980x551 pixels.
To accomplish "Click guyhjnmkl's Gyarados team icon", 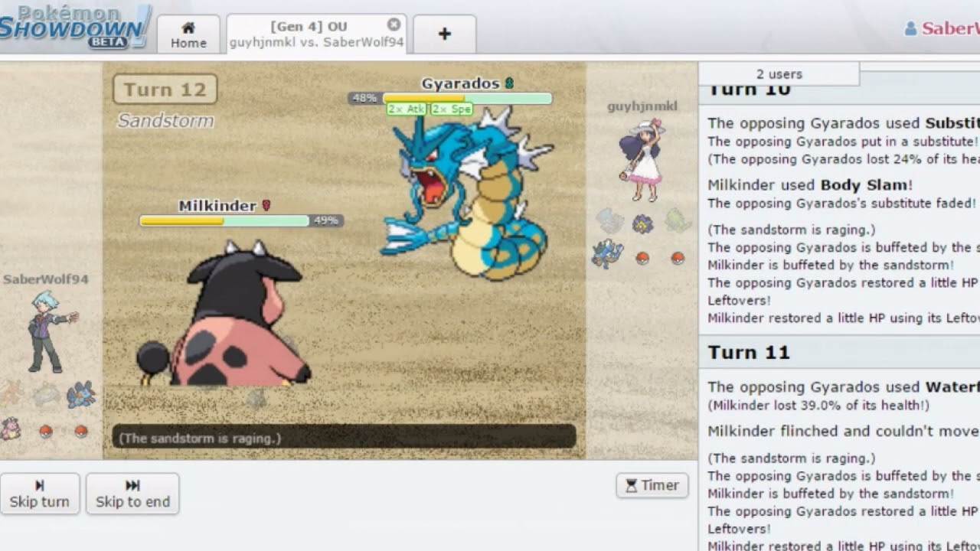I will click(x=607, y=254).
